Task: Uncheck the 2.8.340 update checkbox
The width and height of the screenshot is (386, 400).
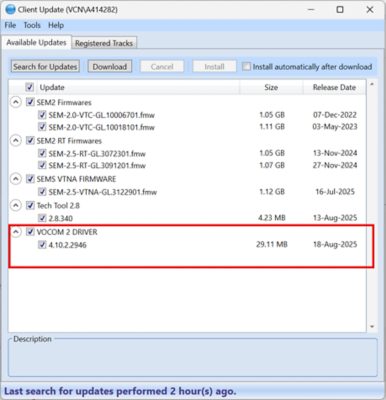Action: click(x=42, y=218)
